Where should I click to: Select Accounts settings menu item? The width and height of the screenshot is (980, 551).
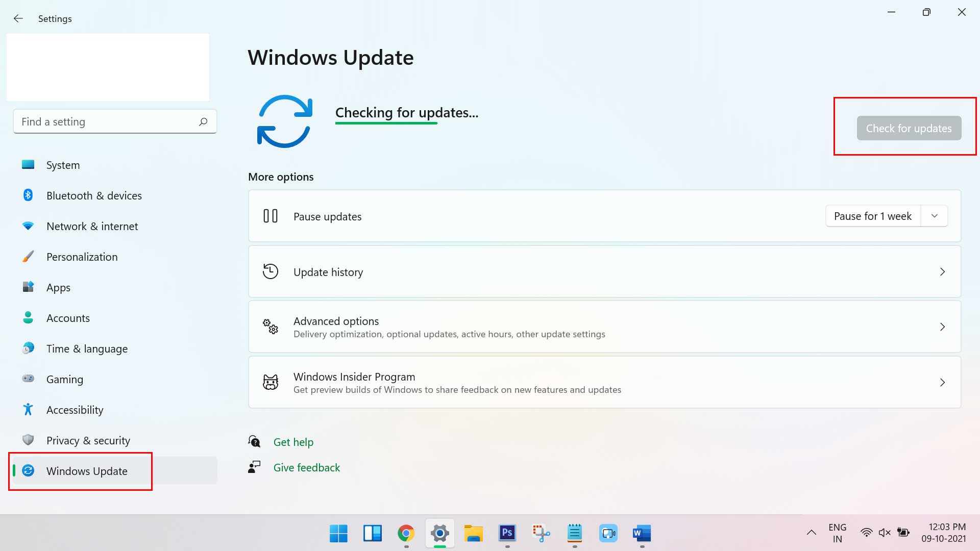pos(68,317)
